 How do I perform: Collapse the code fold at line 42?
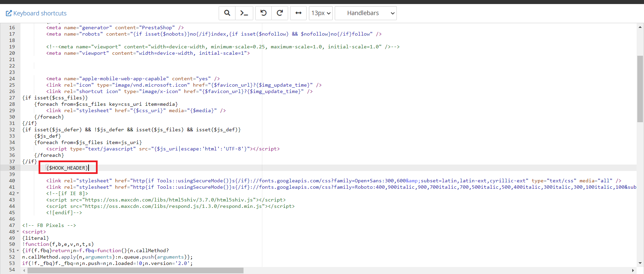click(x=18, y=193)
